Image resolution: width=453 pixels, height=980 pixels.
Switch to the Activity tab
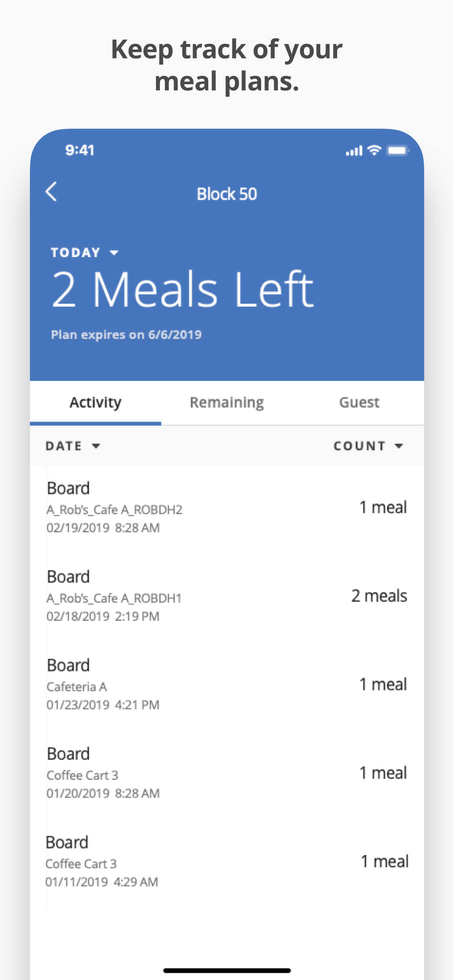point(96,402)
